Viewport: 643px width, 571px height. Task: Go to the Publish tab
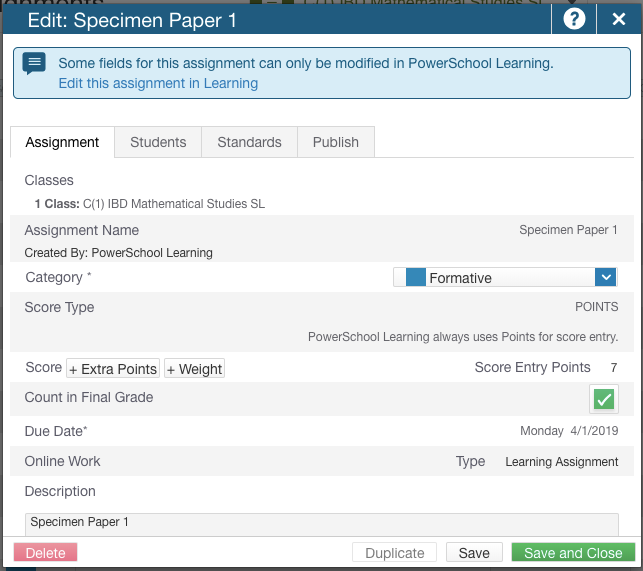(335, 142)
